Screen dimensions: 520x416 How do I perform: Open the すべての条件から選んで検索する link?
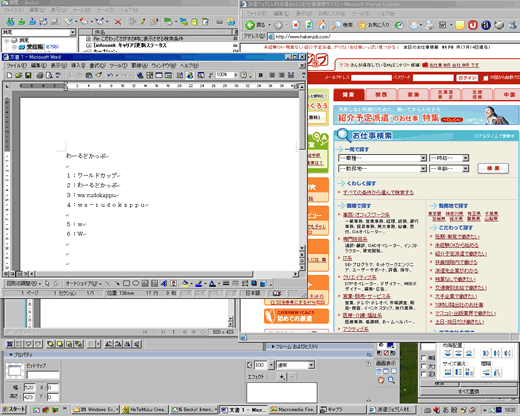(378, 193)
